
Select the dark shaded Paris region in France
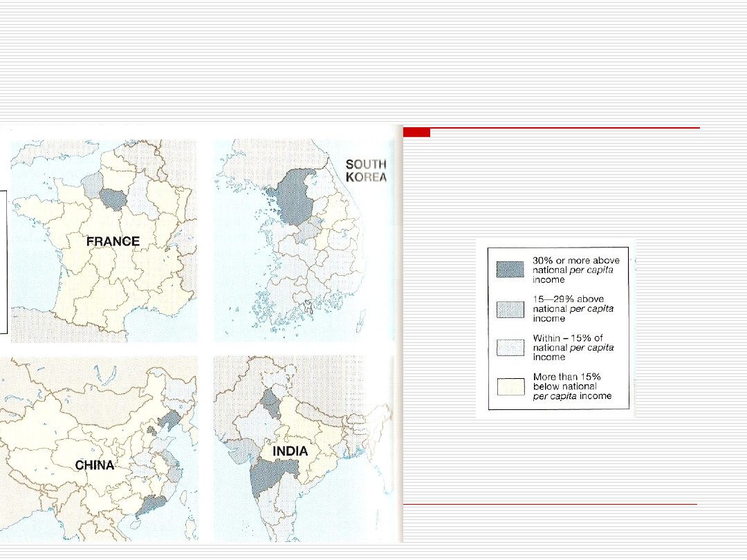(x=113, y=198)
